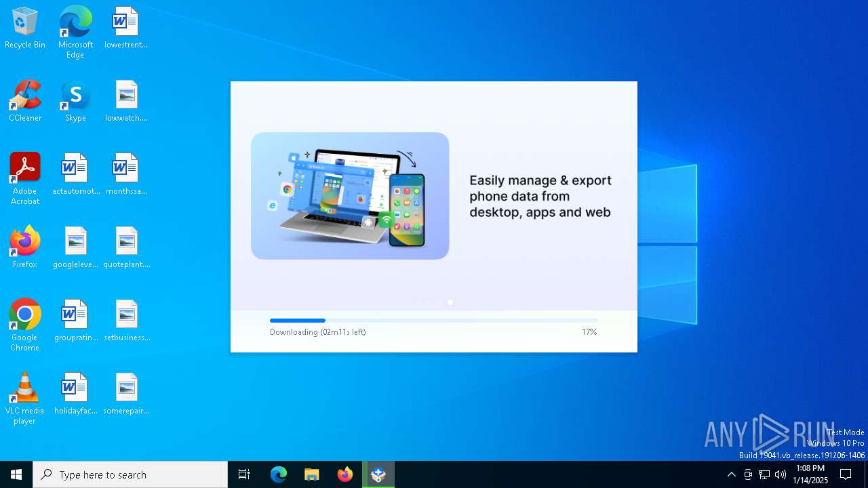Select the setbusiness image file icon
The image size is (868, 488).
click(x=126, y=321)
